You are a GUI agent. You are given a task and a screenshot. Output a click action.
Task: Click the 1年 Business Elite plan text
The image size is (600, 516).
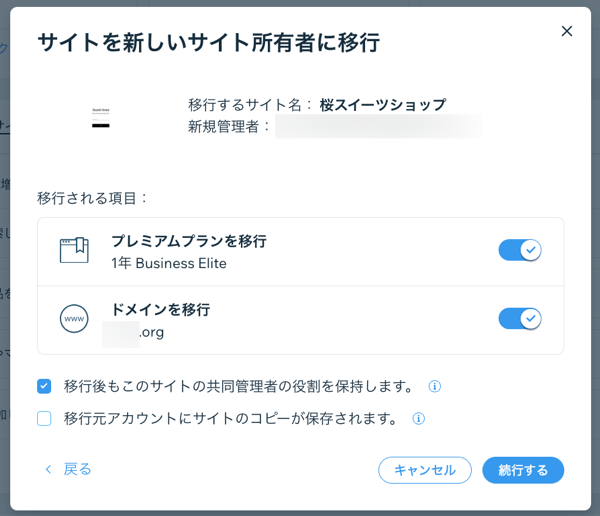[169, 263]
